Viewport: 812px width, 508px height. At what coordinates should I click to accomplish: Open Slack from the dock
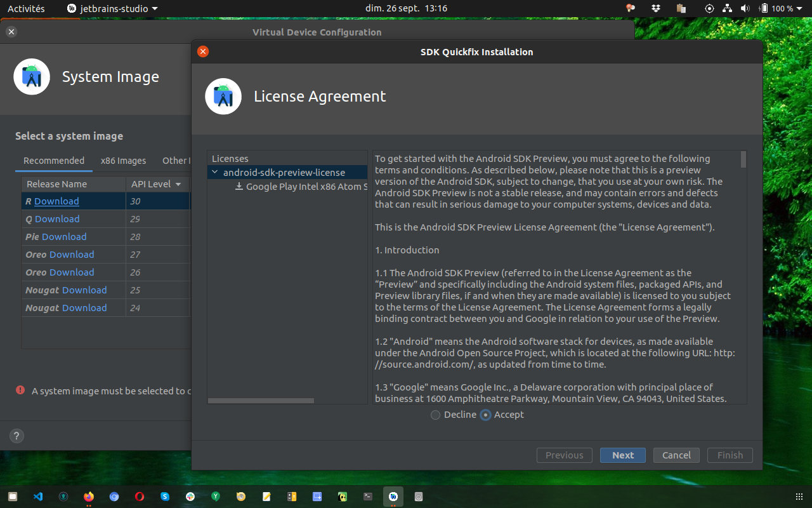click(x=190, y=497)
